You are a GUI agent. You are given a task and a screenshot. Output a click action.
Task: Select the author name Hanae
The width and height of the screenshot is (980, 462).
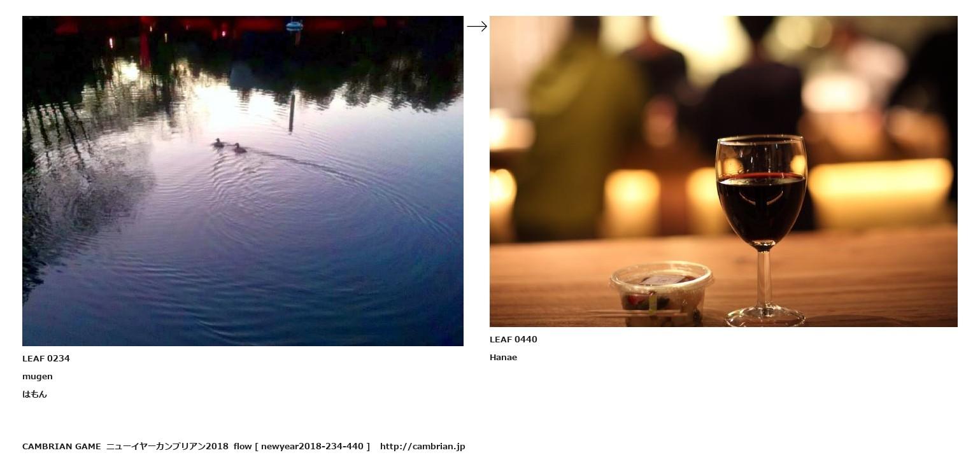[503, 357]
